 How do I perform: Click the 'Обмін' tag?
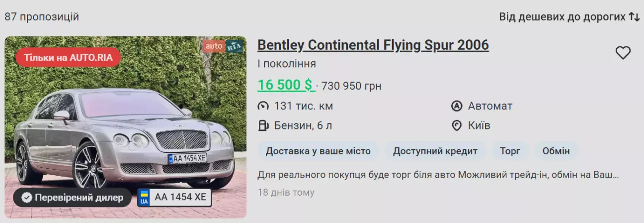[x=556, y=151]
